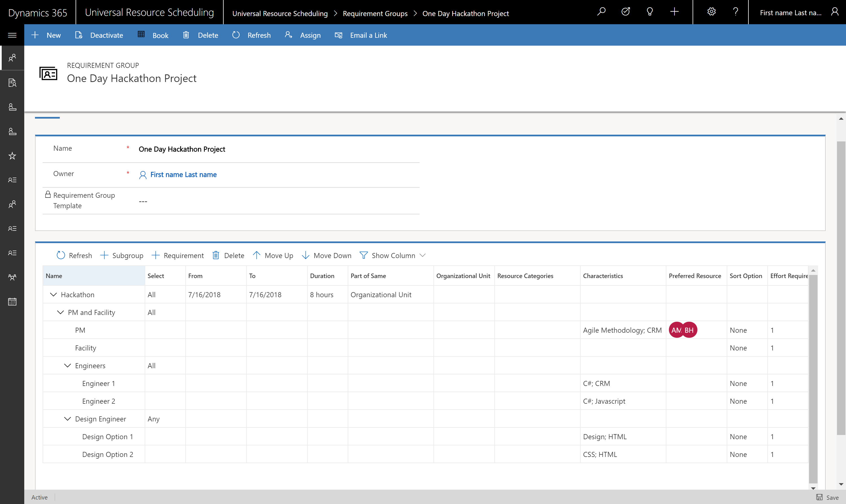Screen dimensions: 846x504
Task: Open the second sidebar document-person icon
Action: click(12, 83)
